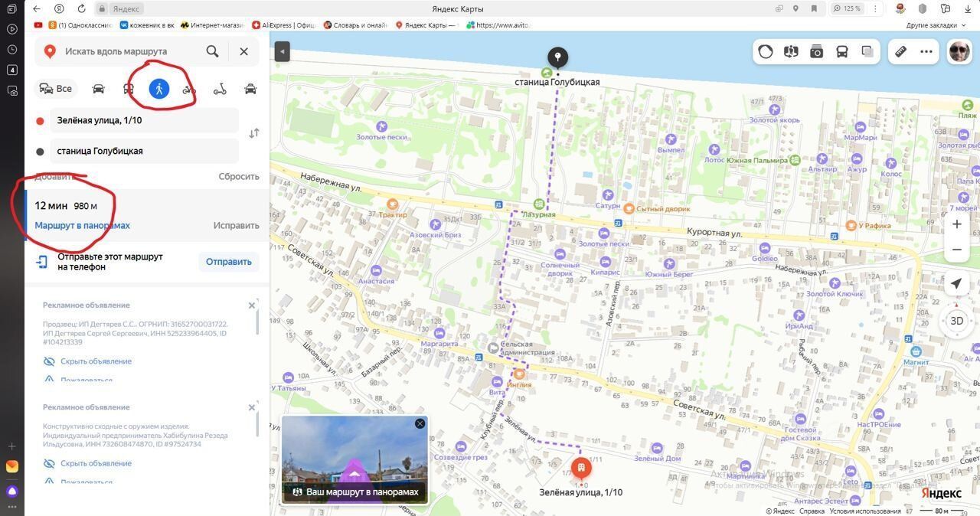980x516 pixels.
Task: Zoom in the map with plus button
Action: click(x=957, y=224)
